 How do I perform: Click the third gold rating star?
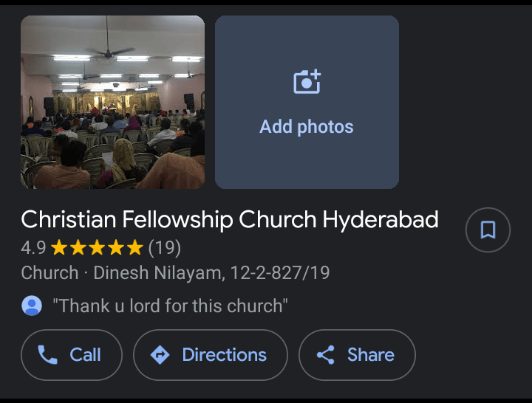(97, 247)
